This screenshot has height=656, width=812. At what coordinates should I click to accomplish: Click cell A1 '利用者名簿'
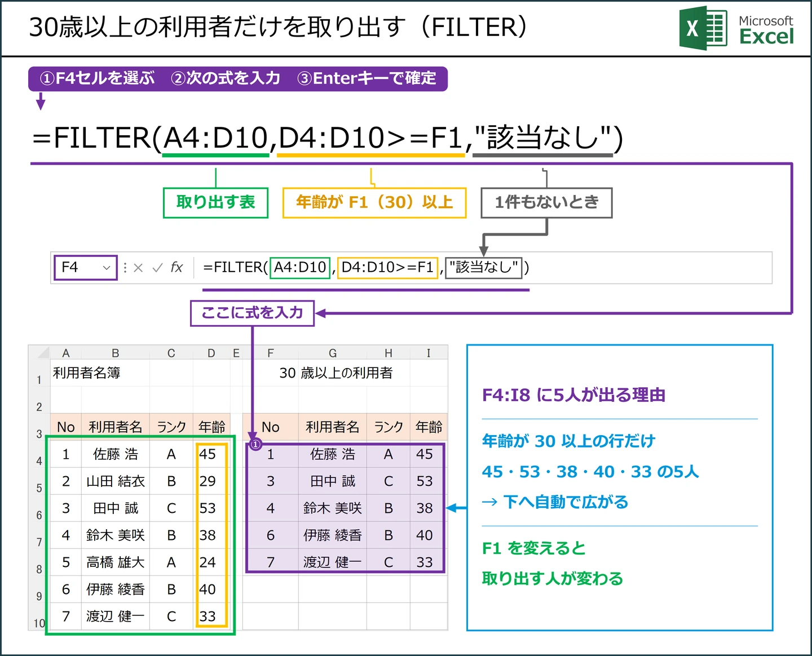click(x=87, y=373)
